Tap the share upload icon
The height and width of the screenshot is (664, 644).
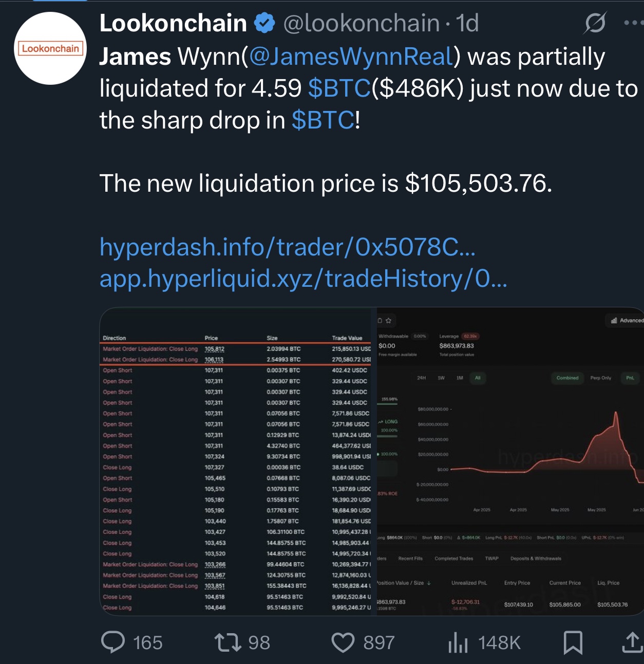coord(633,642)
